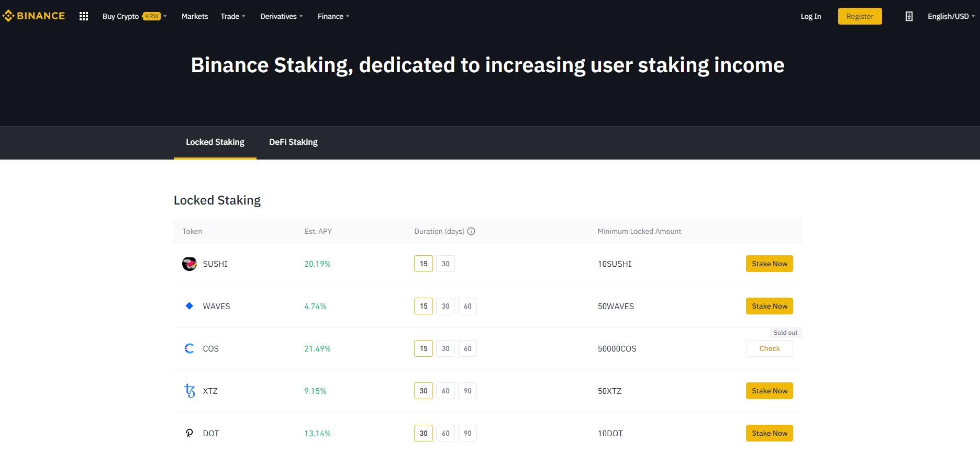Viewport: 980px width, 453px height.
Task: Switch to the Locked Staking tab
Action: [x=215, y=142]
